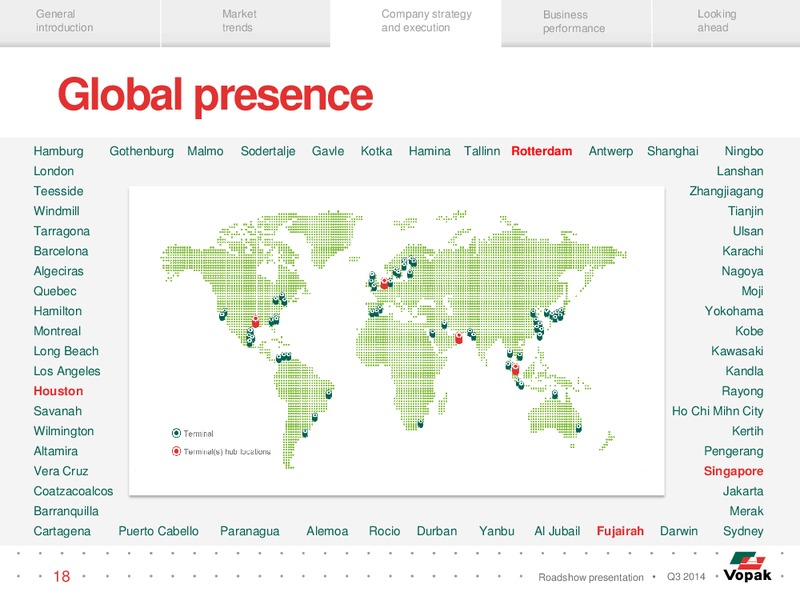The width and height of the screenshot is (800, 600).
Task: Click the Sodertalje city name
Action: pyautogui.click(x=268, y=151)
